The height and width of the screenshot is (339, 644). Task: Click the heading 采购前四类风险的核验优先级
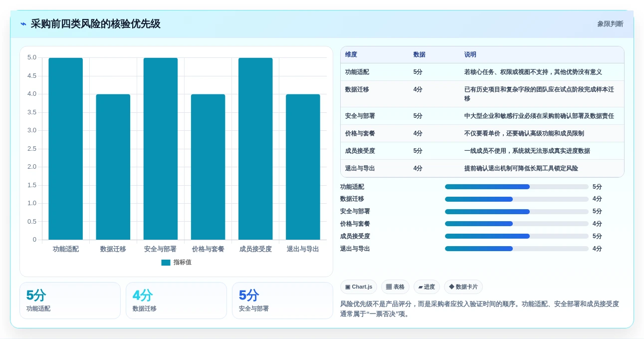(x=96, y=24)
